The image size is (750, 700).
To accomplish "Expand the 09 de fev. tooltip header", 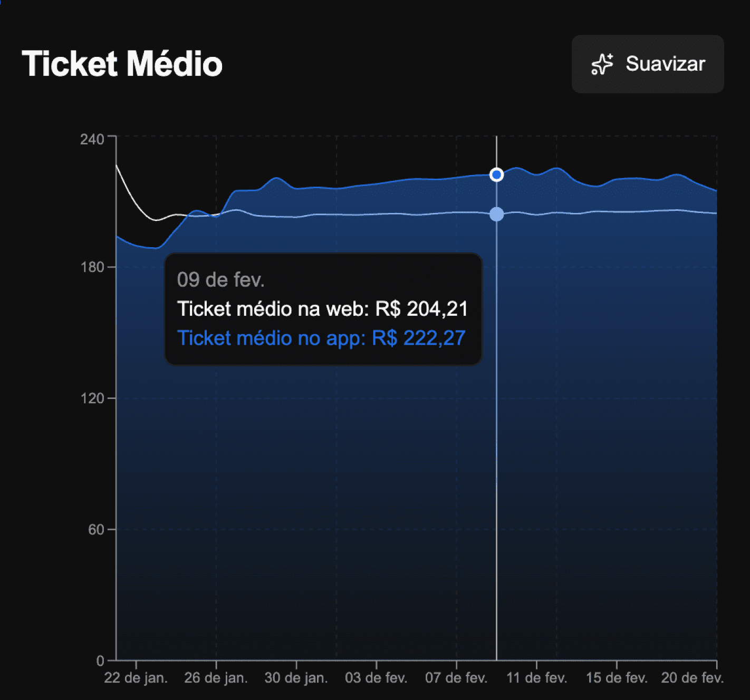I will coord(220,280).
